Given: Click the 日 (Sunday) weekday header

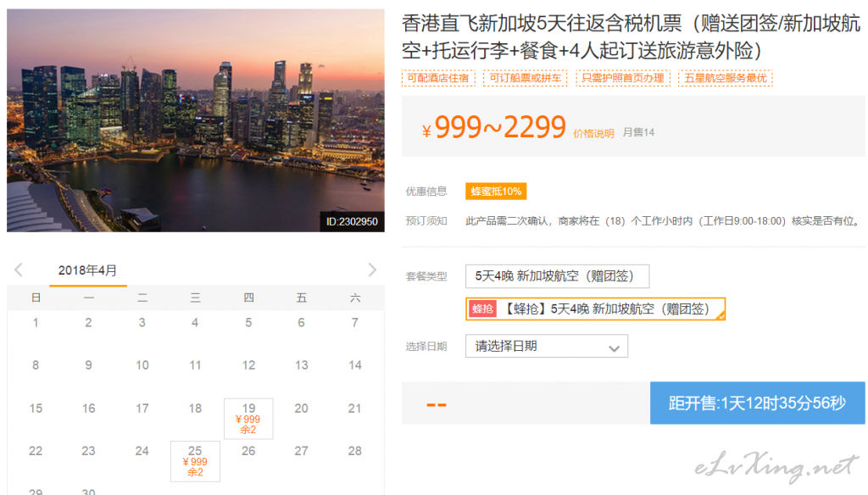Looking at the screenshot, I should coord(36,298).
